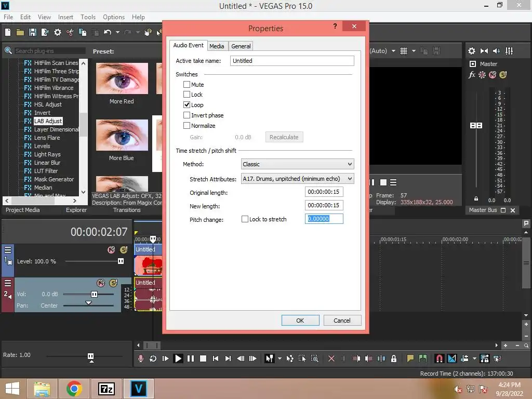Open the Auto Ripple mode dropdown arrow
This screenshot has width=532, height=399.
pos(474,358)
